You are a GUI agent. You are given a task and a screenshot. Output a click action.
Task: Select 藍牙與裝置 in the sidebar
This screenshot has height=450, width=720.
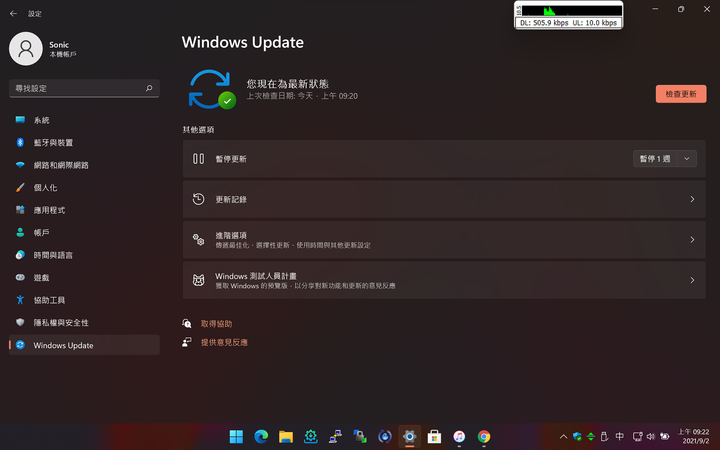point(84,142)
